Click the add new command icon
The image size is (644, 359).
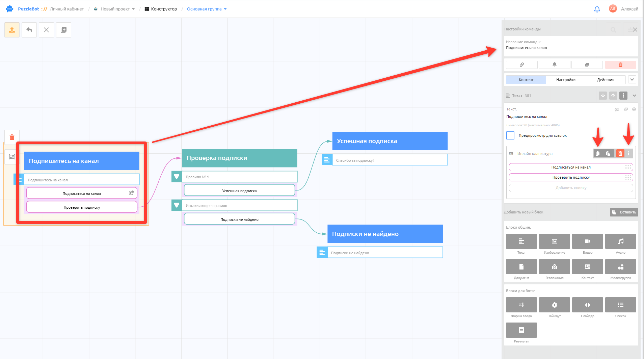point(63,30)
